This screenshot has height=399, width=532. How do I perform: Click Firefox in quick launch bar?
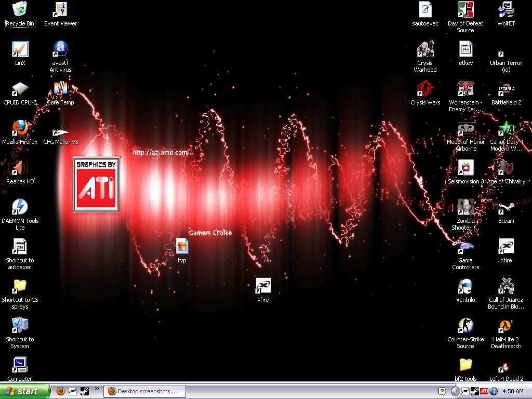[60, 391]
